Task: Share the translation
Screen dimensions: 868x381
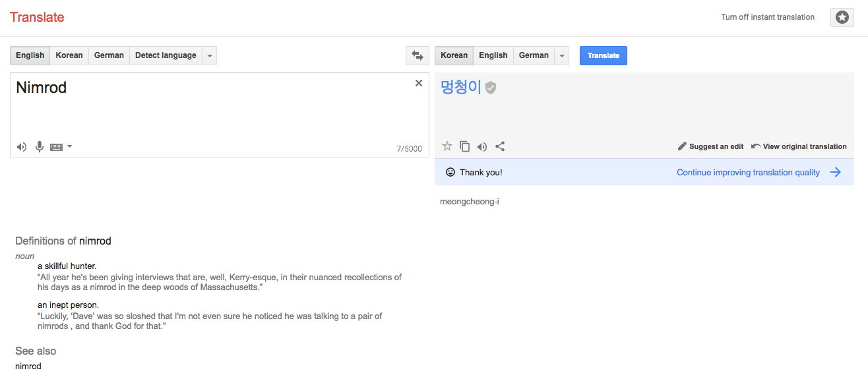Action: coord(500,146)
